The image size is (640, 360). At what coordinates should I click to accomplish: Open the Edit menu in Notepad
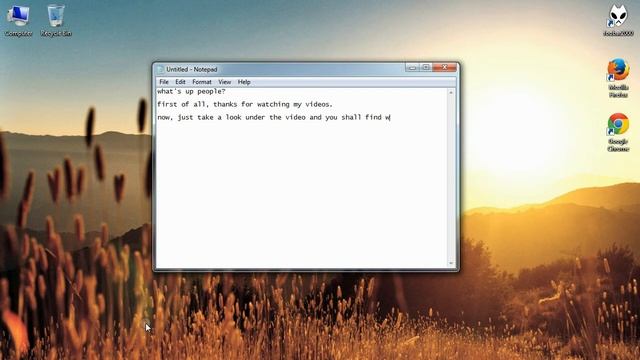(180, 82)
